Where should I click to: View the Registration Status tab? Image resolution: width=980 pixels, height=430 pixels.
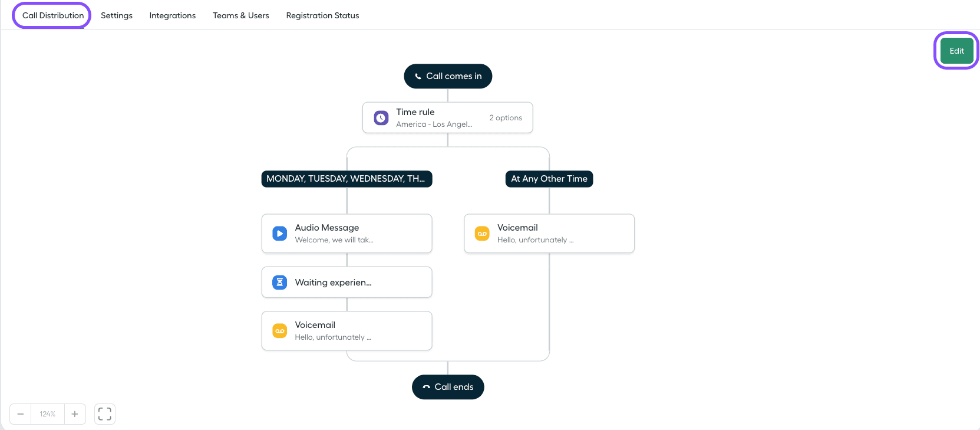pos(322,15)
